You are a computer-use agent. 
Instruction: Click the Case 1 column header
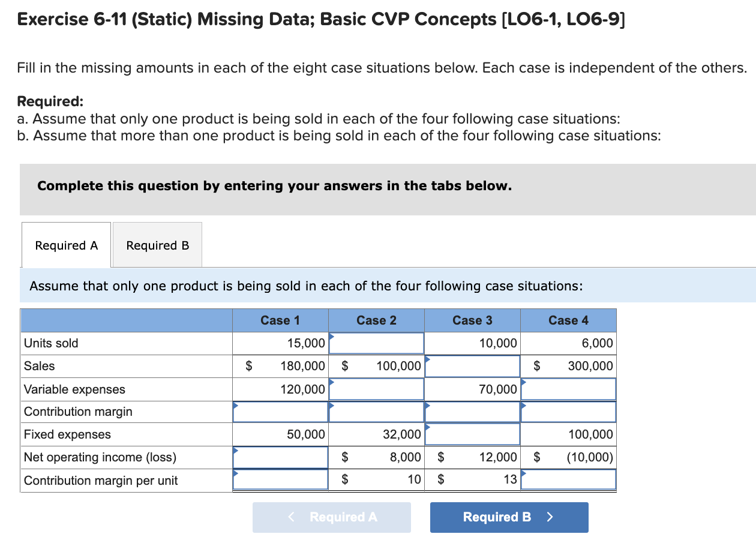click(280, 320)
